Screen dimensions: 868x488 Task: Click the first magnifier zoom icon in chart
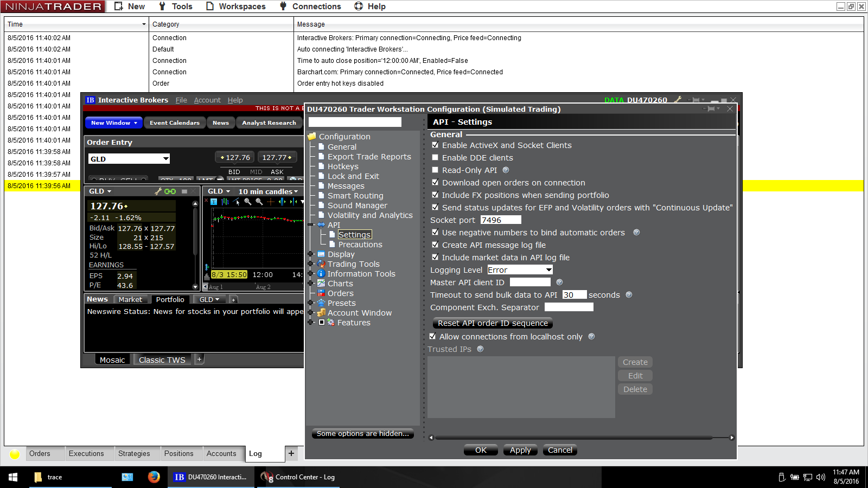tap(248, 202)
